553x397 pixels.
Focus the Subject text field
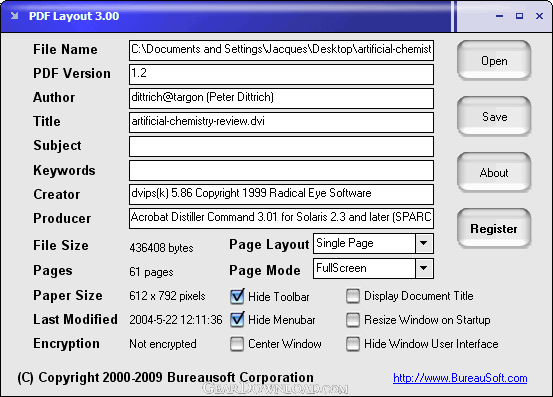point(281,146)
